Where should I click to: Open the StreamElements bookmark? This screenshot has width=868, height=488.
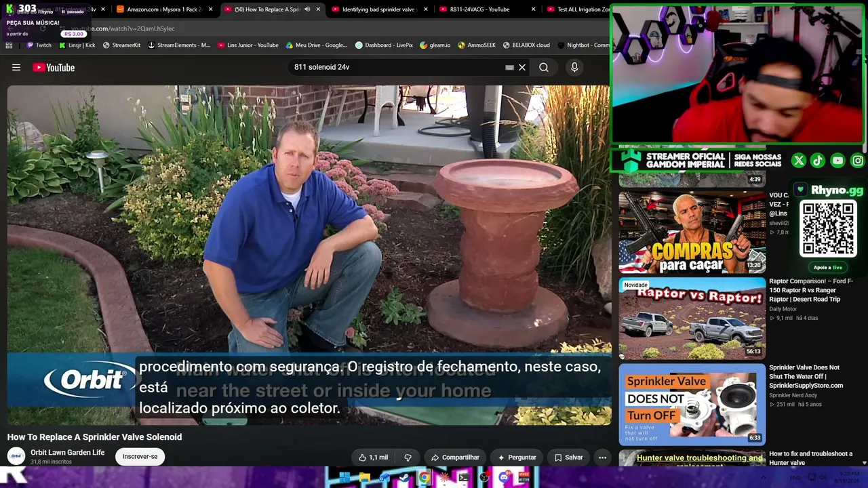click(x=179, y=45)
